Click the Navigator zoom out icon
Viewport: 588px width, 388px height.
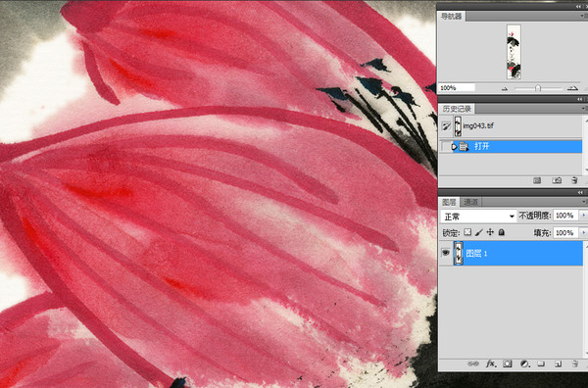coord(505,89)
